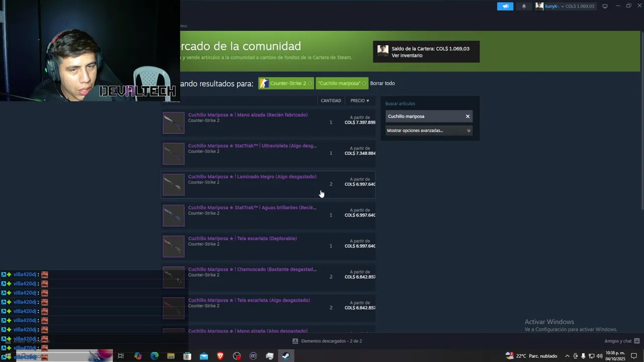Clear the search box with the X
The width and height of the screenshot is (644, 362).
click(467, 116)
